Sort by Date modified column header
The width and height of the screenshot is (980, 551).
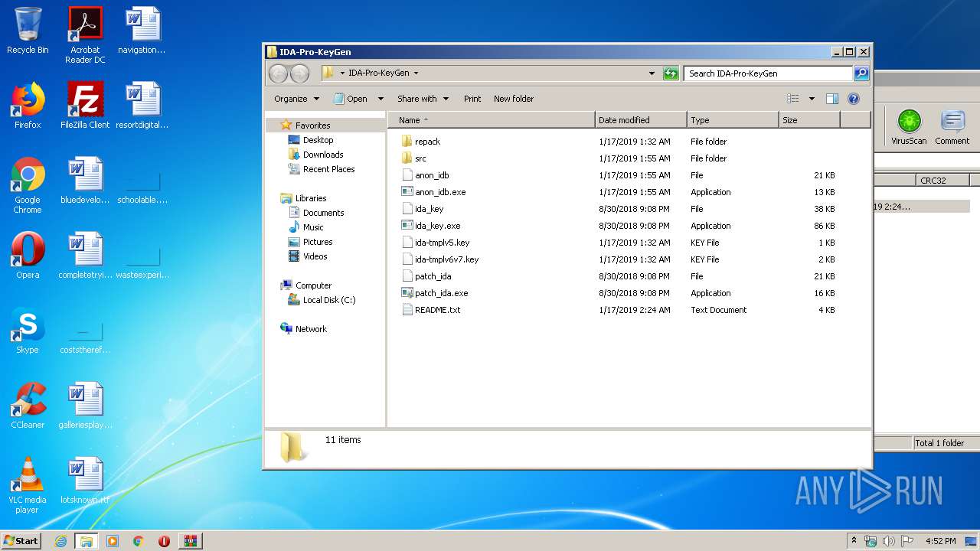click(x=641, y=120)
